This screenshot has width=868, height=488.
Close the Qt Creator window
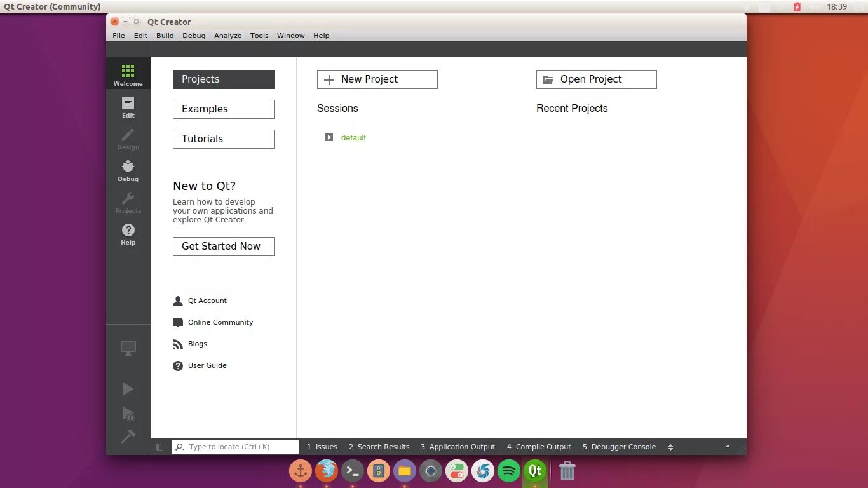tap(115, 22)
